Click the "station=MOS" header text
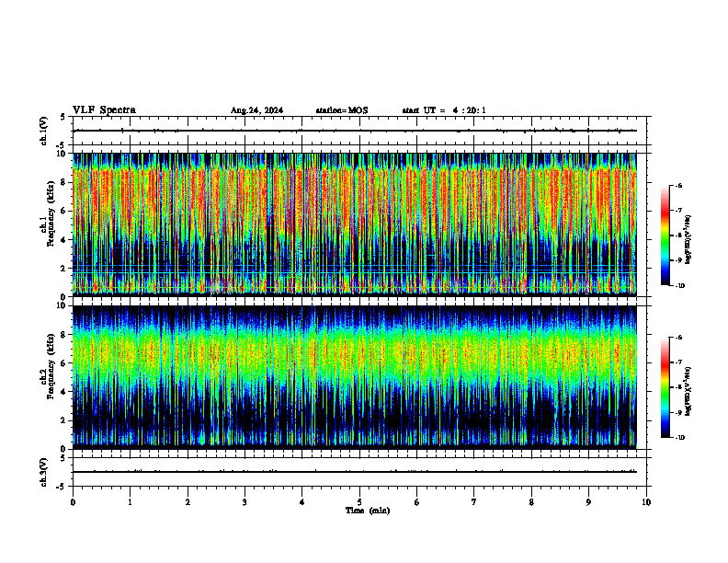This screenshot has width=728, height=563. coord(342,110)
